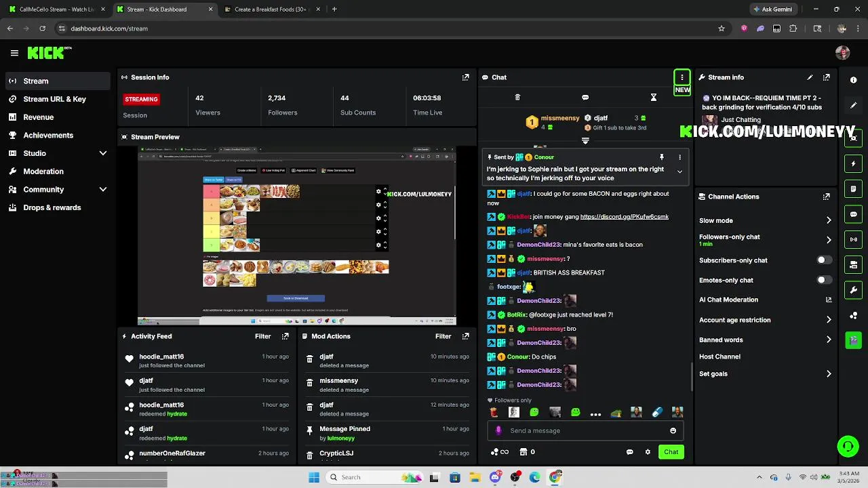The image size is (868, 488).
Task: Click the AI Chat Moderation label
Action: (728, 300)
